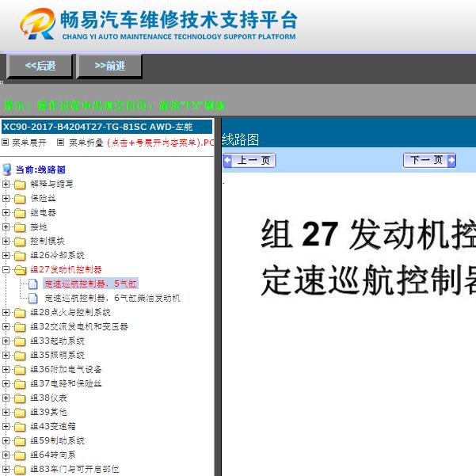Click left arrow icon on 上一页
The image size is (476, 476).
[227, 160]
